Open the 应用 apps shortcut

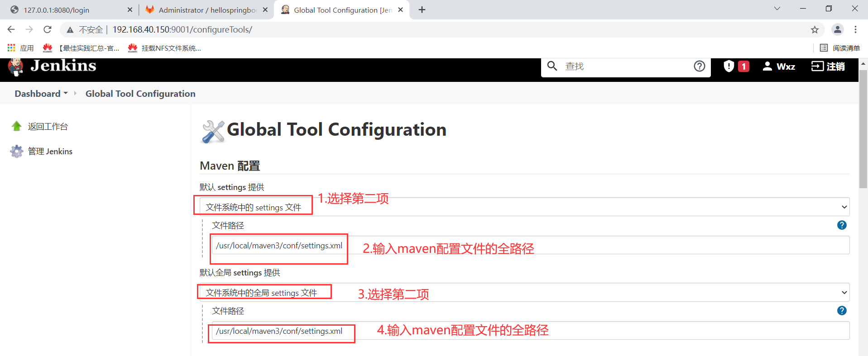pyautogui.click(x=21, y=48)
